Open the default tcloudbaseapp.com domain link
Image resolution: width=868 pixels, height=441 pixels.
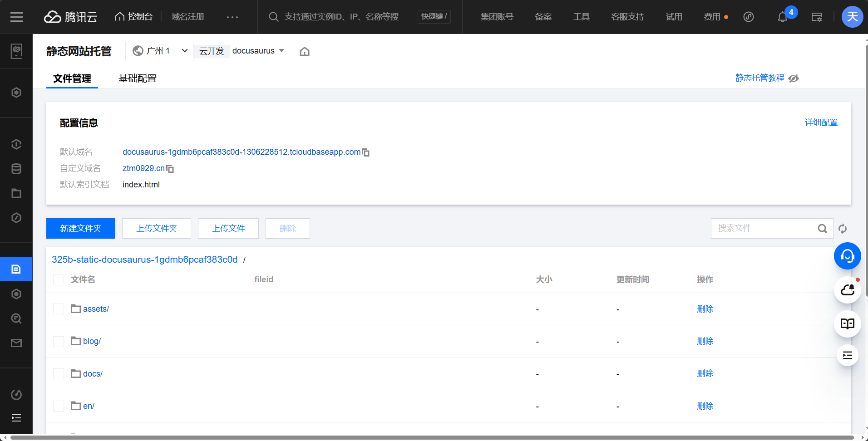(x=242, y=152)
